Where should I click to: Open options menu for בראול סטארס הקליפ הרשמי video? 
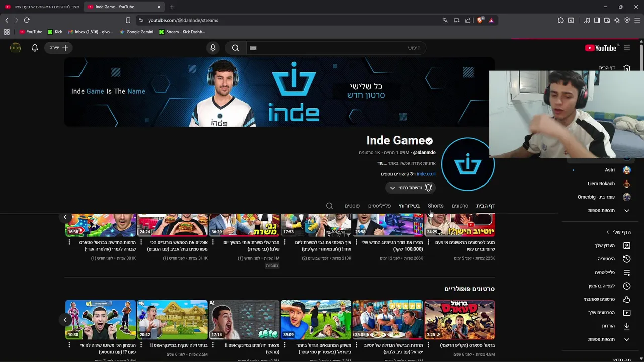click(x=427, y=345)
